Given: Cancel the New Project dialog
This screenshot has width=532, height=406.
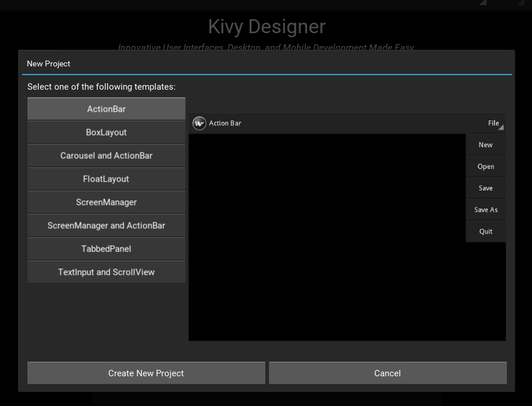Looking at the screenshot, I should pyautogui.click(x=388, y=373).
